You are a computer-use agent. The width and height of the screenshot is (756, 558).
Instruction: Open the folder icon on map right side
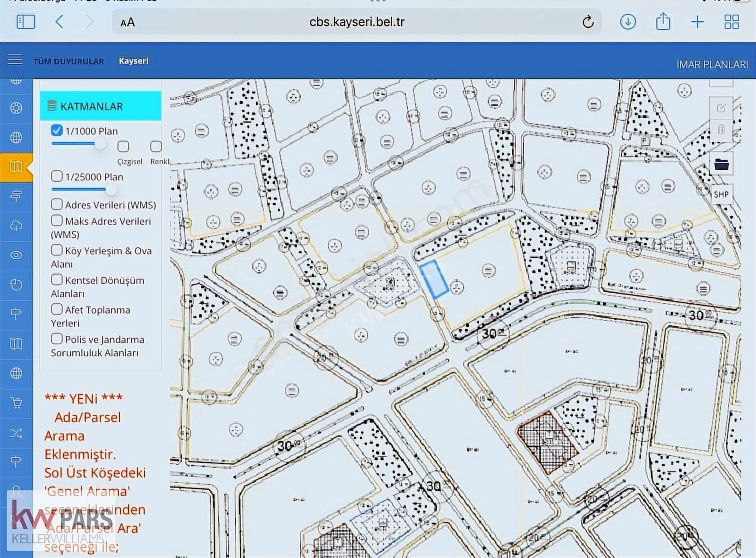[x=722, y=164]
